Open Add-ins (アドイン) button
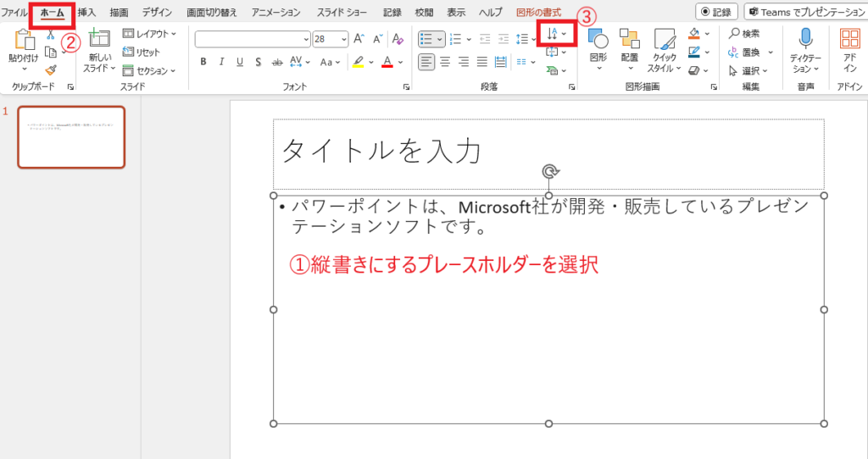868x459 pixels. [849, 50]
